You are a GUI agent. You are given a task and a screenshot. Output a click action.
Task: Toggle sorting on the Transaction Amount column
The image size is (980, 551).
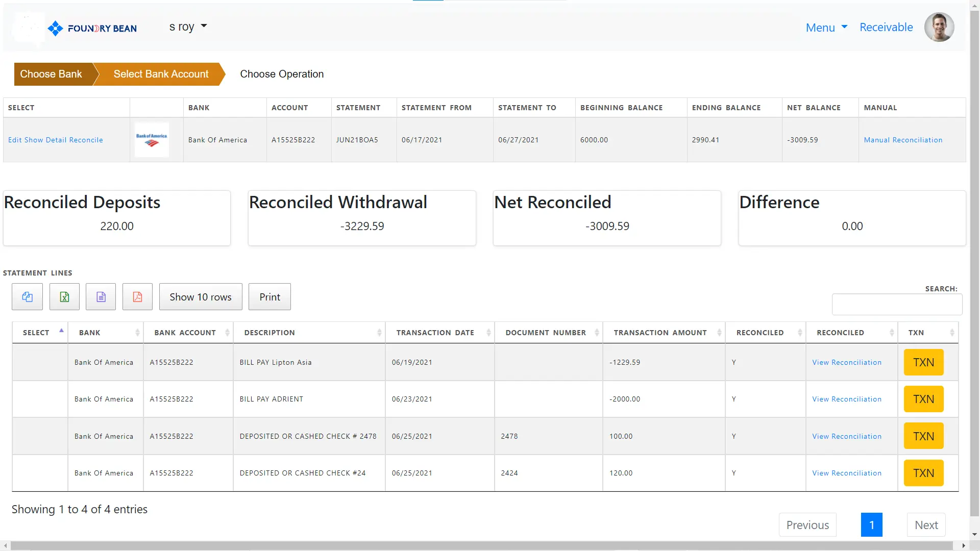660,332
